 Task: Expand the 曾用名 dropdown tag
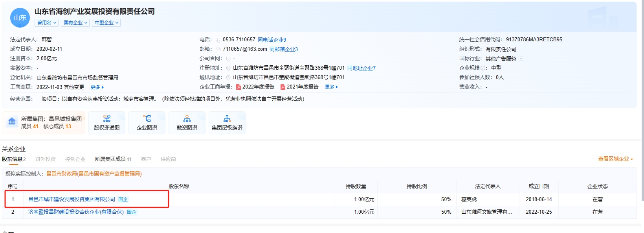point(47,23)
